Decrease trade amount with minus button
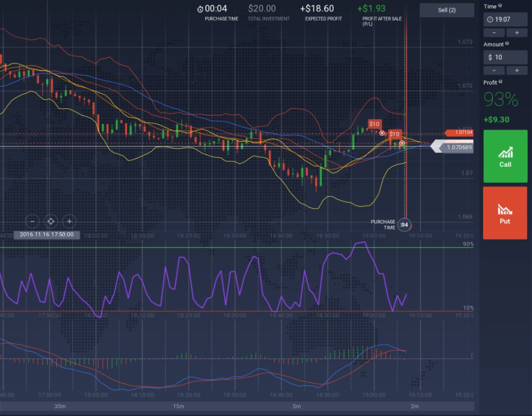Viewport: 532px width, 416px height. [x=494, y=70]
